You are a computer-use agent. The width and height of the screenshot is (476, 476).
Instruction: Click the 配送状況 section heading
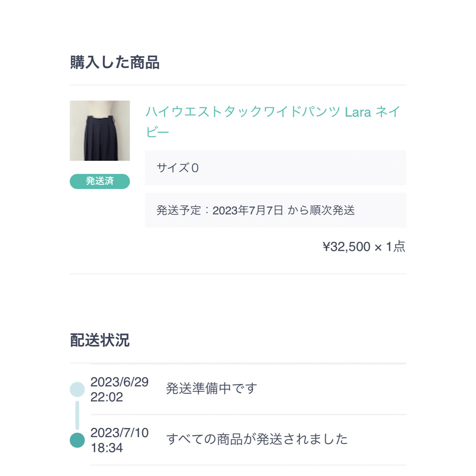pyautogui.click(x=100, y=340)
